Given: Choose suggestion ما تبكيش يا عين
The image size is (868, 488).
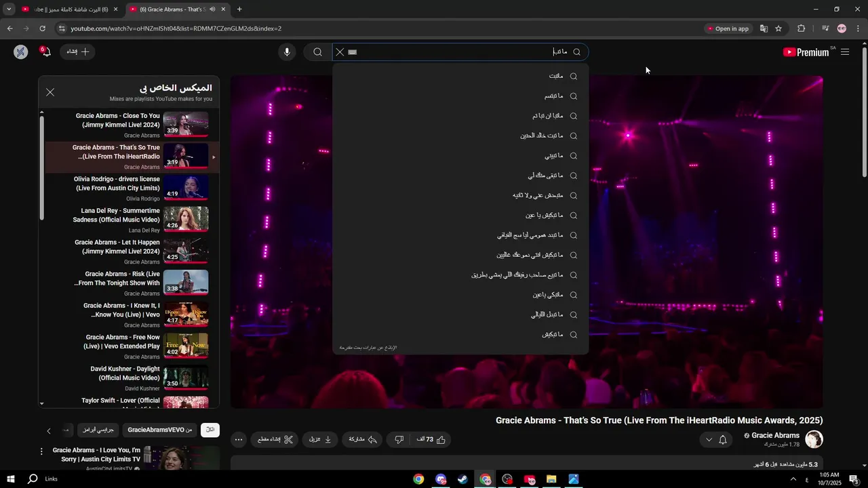Looking at the screenshot, I should coord(460,216).
